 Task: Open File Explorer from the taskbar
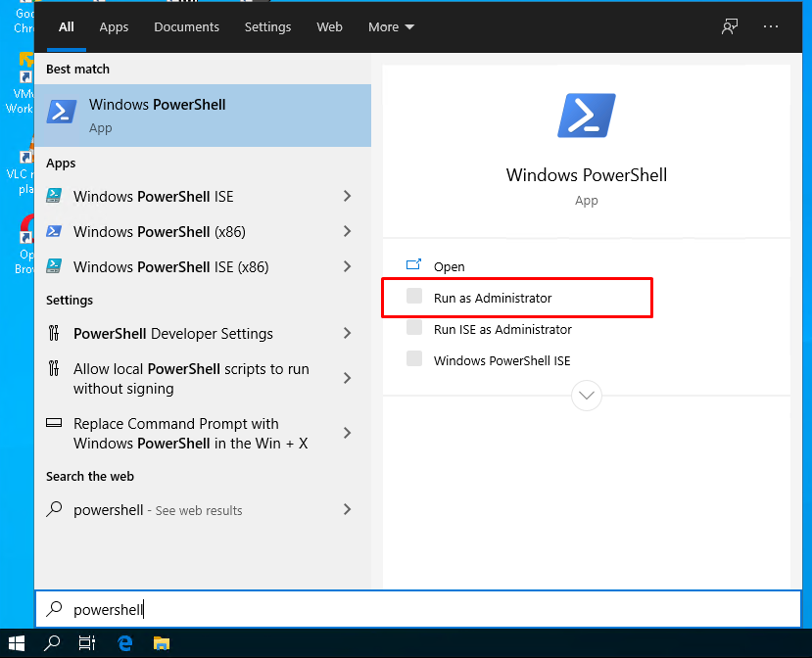pos(162,643)
